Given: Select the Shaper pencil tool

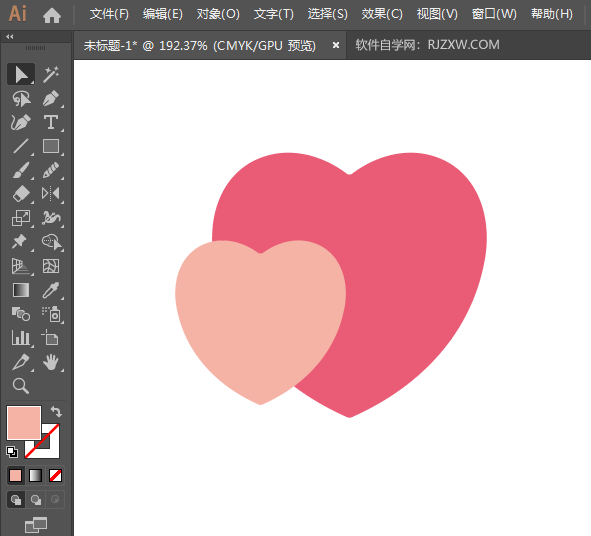Looking at the screenshot, I should [x=51, y=170].
